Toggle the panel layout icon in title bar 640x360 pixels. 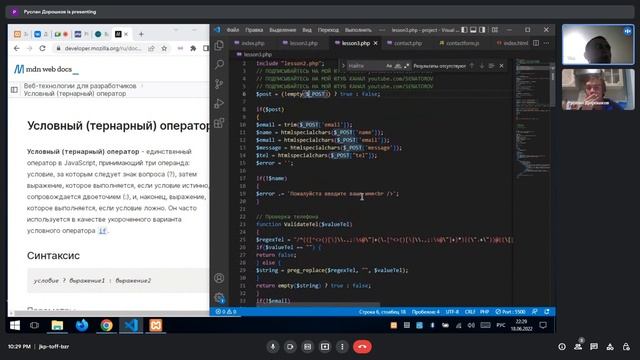[x=473, y=30]
